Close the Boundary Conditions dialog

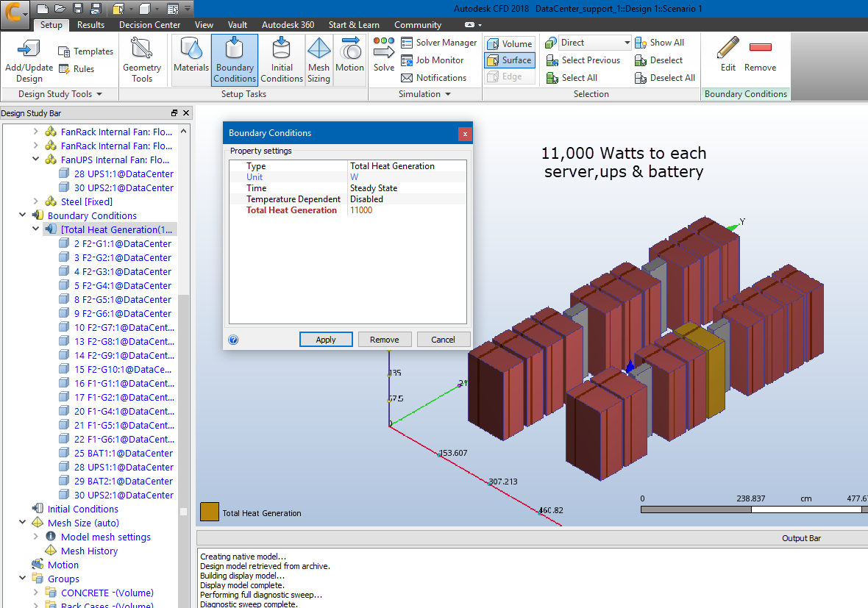tap(465, 133)
